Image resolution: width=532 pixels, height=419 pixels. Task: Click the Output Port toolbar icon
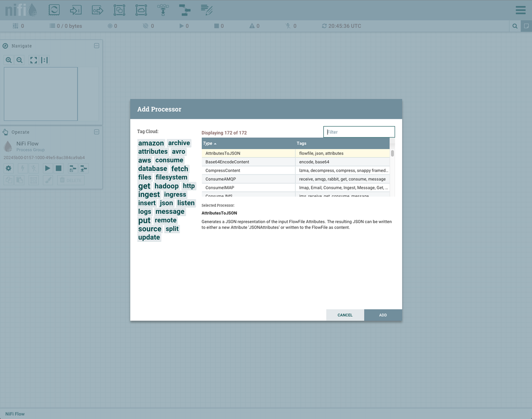click(97, 10)
